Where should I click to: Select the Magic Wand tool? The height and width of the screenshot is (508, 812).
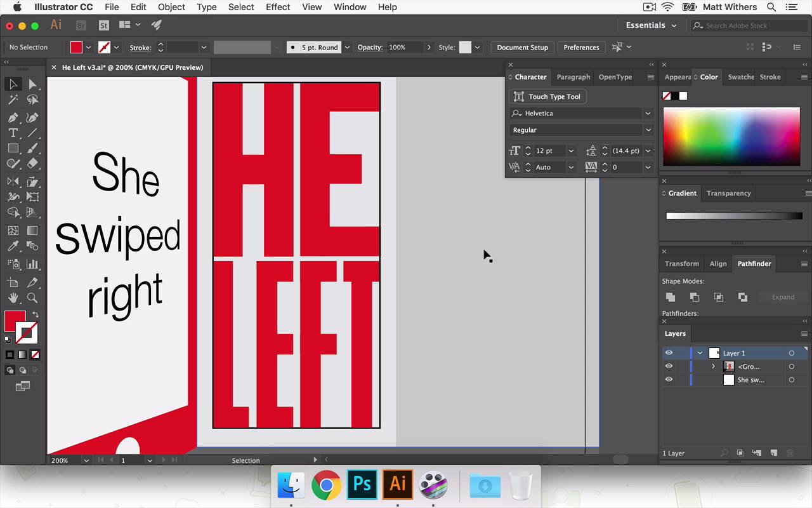click(13, 100)
